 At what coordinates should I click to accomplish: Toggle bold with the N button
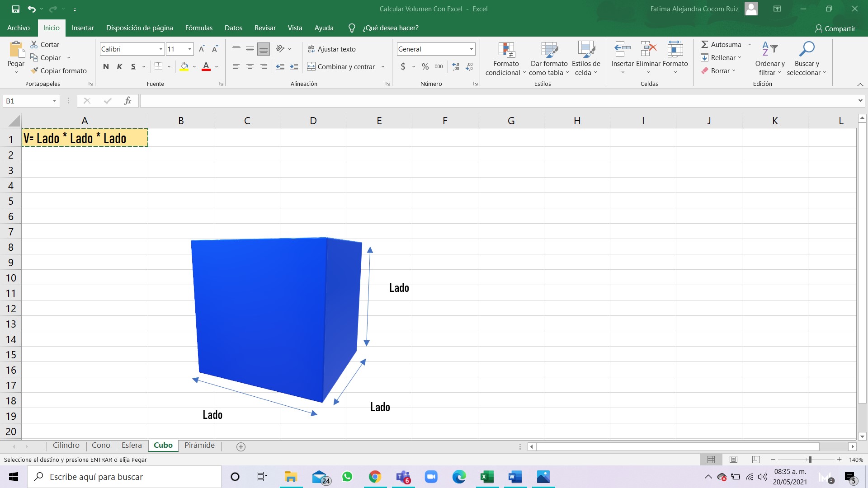(x=106, y=66)
